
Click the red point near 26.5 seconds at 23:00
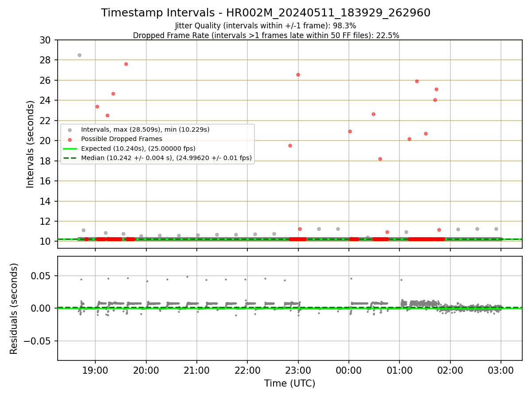[298, 74]
